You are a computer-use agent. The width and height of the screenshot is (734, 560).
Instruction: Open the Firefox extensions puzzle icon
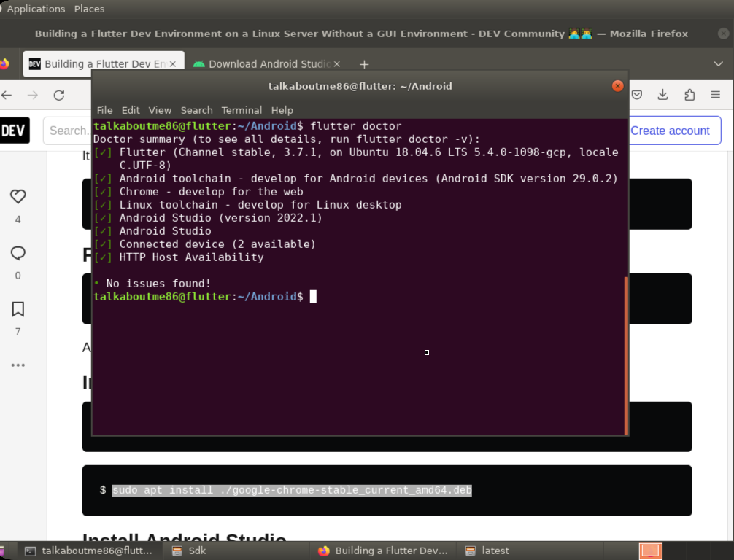click(x=689, y=95)
